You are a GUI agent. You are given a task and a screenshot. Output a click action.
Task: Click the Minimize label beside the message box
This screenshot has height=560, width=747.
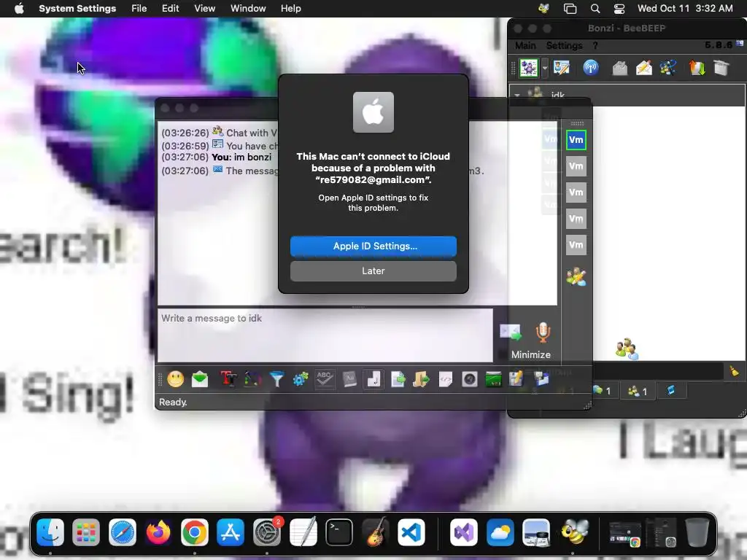click(531, 355)
